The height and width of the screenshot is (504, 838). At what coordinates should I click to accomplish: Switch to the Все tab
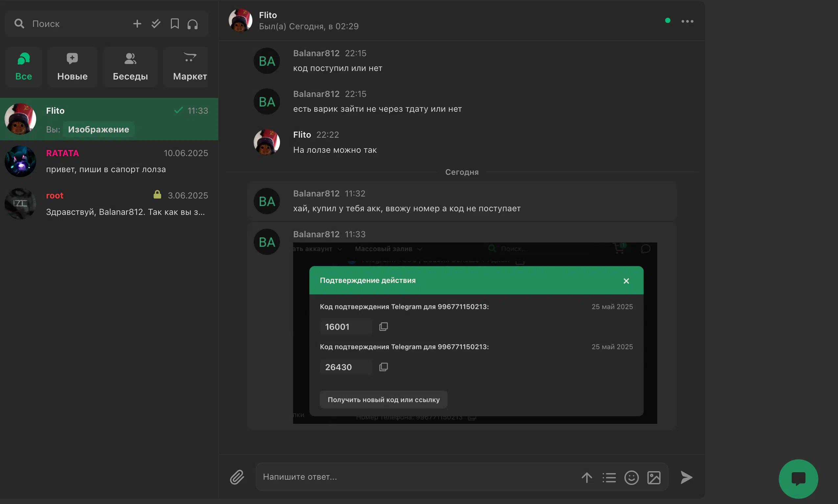click(23, 67)
